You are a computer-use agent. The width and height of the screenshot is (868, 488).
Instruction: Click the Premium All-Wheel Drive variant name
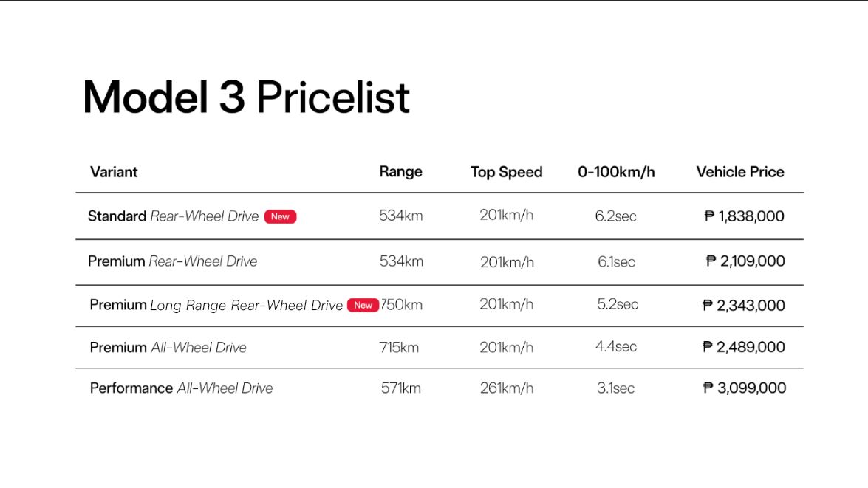[168, 347]
